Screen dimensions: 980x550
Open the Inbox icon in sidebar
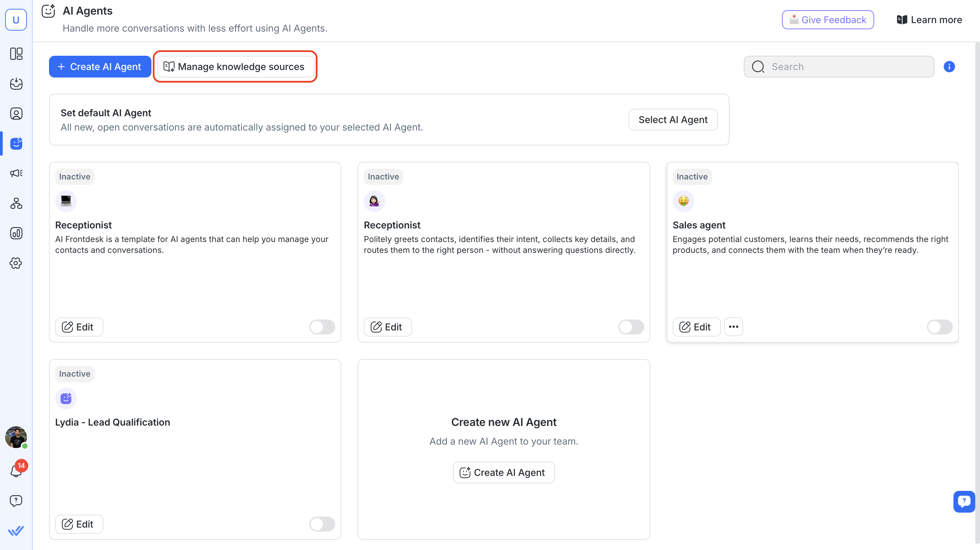[16, 84]
